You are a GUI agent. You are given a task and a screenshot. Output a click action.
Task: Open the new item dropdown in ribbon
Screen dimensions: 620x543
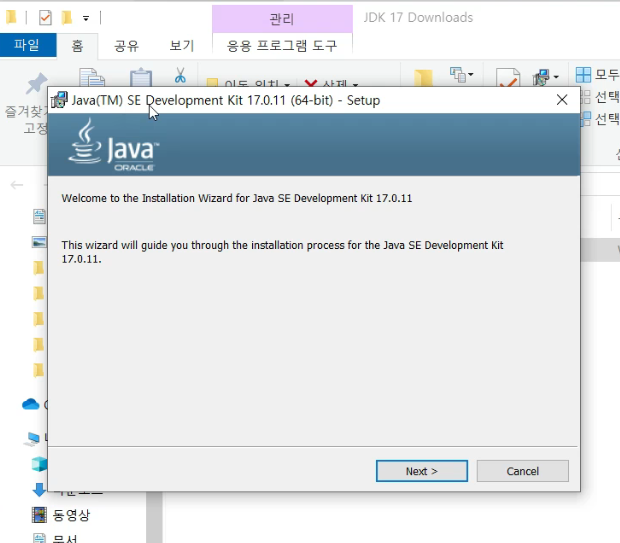tap(461, 74)
